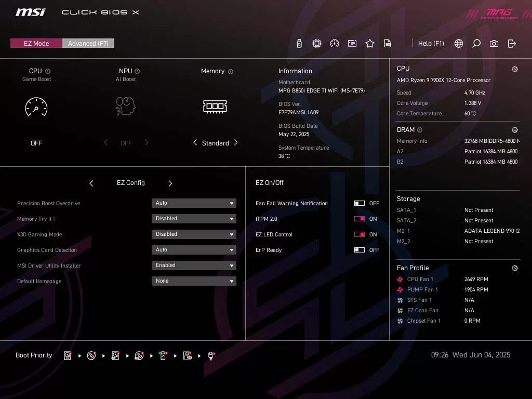Click the Memory module icon
Image resolution: width=532 pixels, height=399 pixels.
(x=215, y=106)
